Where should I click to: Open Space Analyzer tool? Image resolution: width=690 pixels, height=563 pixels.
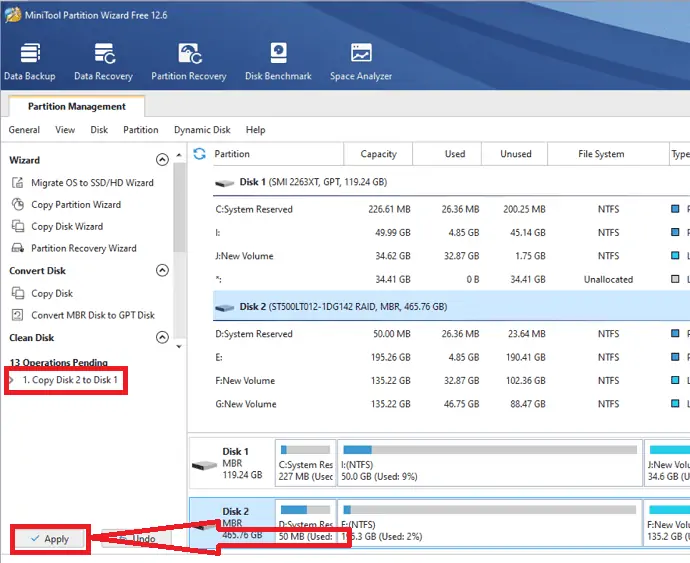[361, 62]
